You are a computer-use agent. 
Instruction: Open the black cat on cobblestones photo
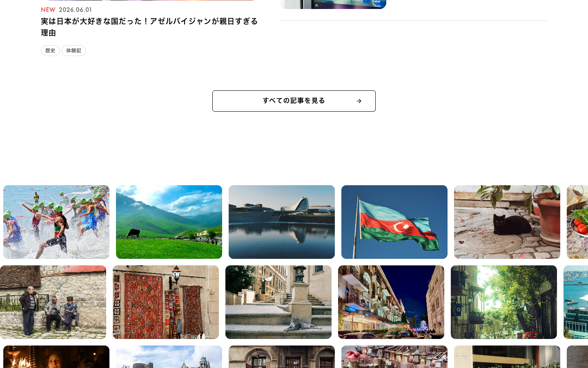507,222
